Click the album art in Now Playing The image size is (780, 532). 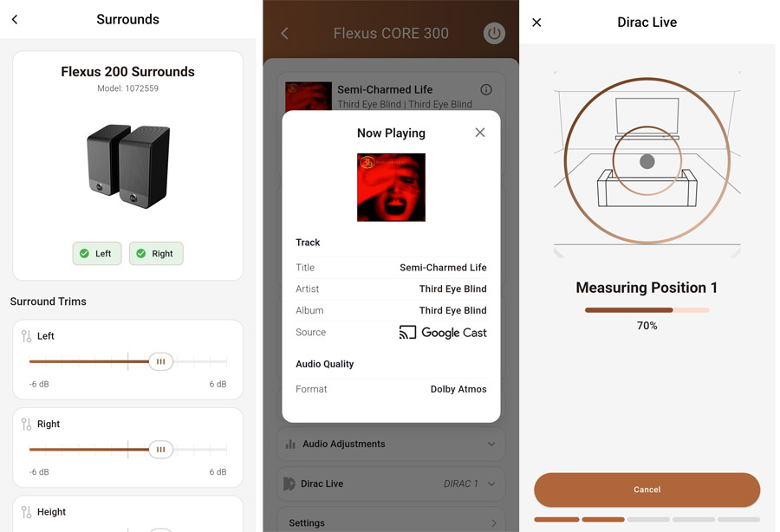tap(391, 187)
